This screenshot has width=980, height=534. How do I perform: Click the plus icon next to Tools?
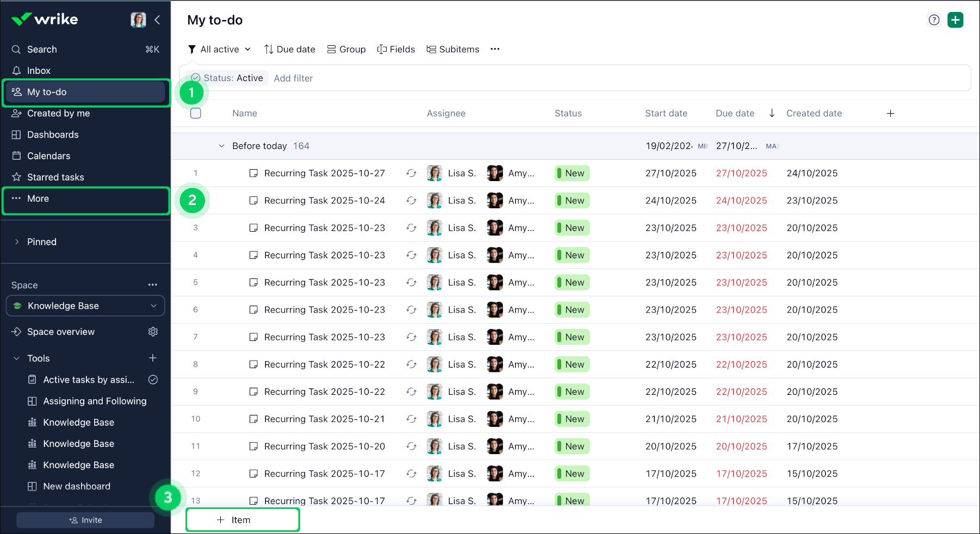[153, 358]
